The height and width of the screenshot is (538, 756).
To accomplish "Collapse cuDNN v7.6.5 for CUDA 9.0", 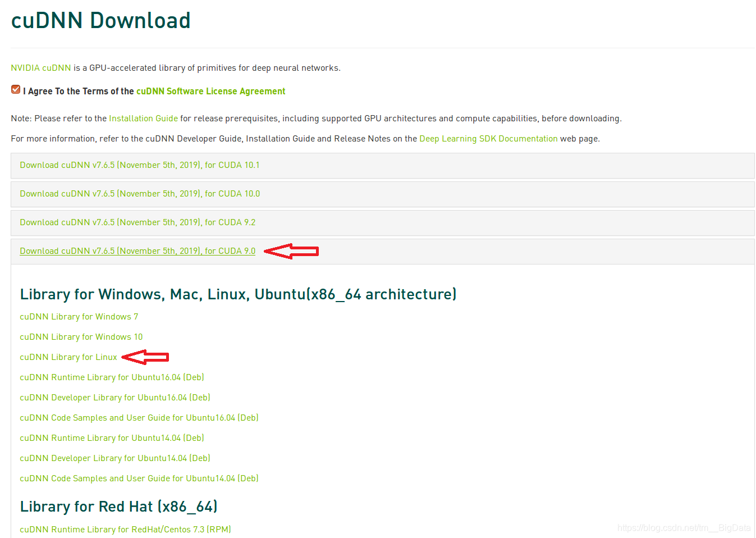I will click(138, 251).
